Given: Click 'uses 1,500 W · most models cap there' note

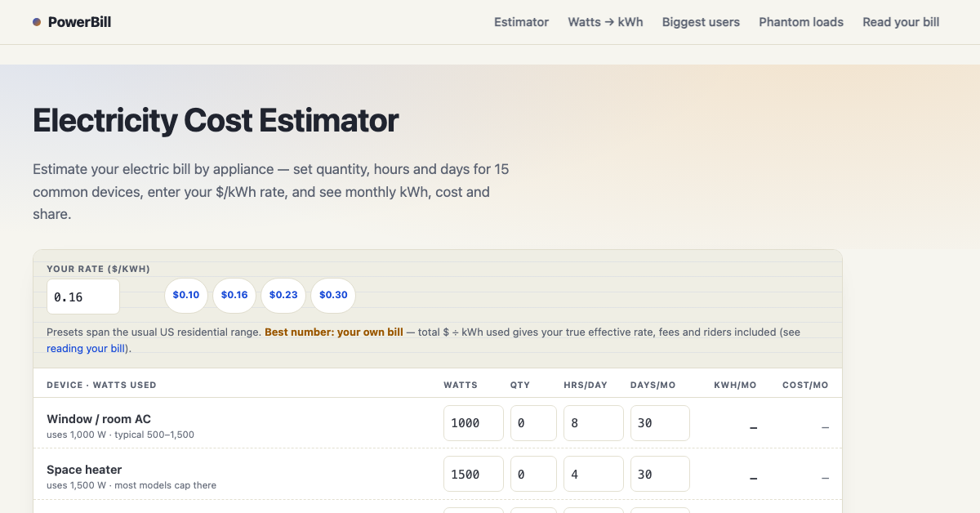Looking at the screenshot, I should tap(131, 485).
